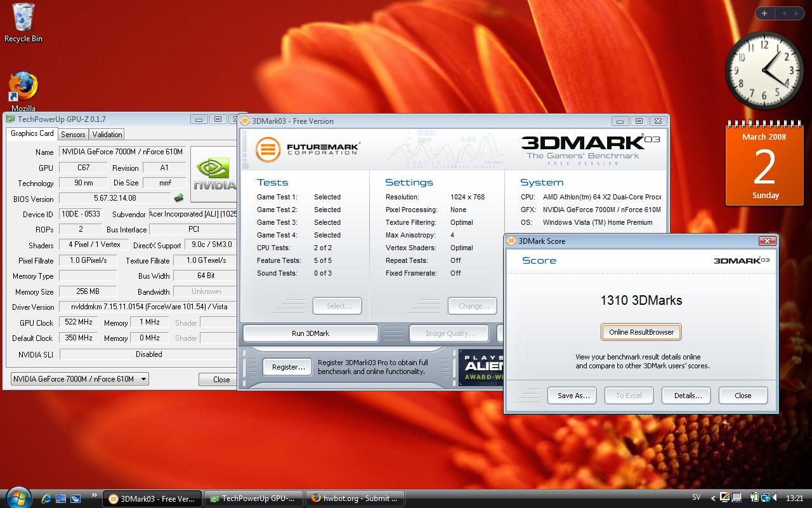Click the network icon in the system tray
The image size is (812, 508).
point(766,498)
